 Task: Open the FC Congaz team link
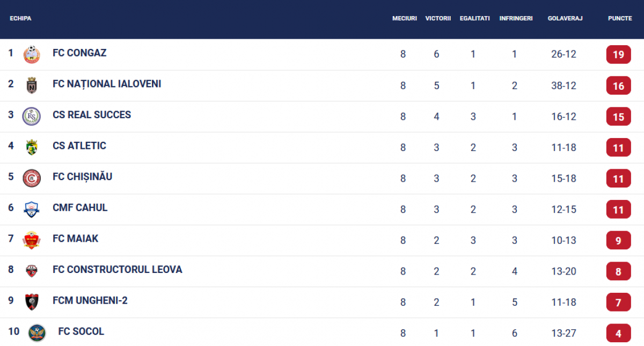tap(79, 53)
